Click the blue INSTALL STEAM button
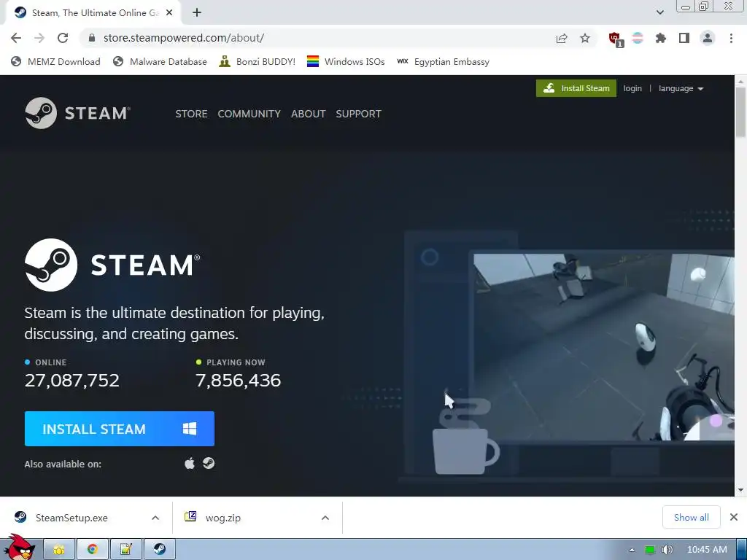 point(120,429)
